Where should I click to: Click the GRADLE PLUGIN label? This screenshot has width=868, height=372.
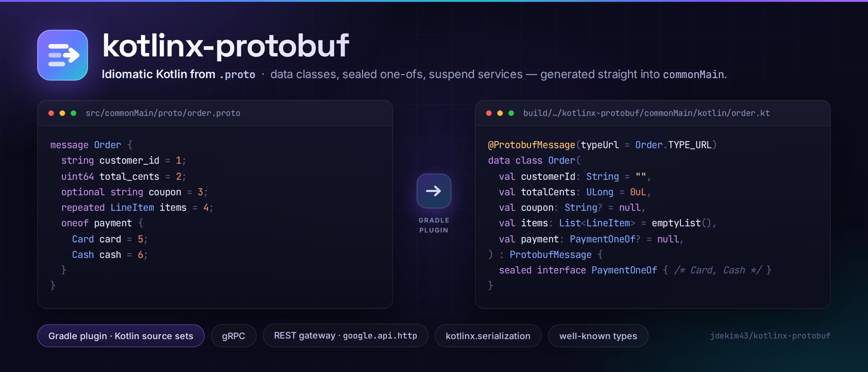[434, 225]
